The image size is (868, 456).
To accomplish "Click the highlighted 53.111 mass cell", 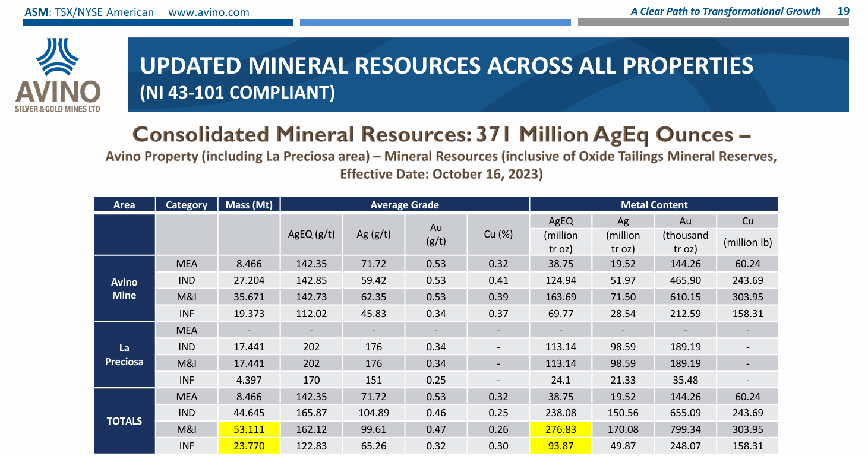I will pyautogui.click(x=248, y=429).
